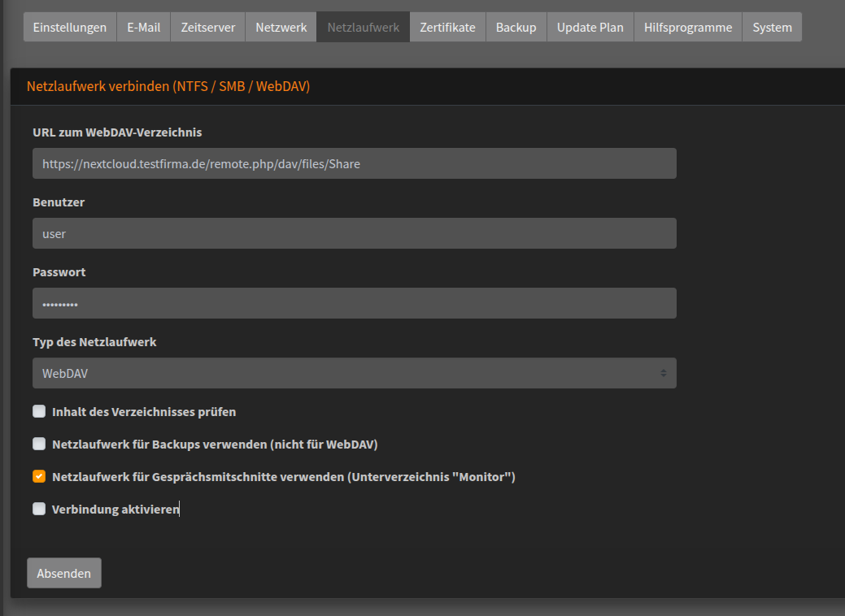Viewport: 845px width, 616px height.
Task: Switch to the E-Mail tab
Action: coord(144,27)
